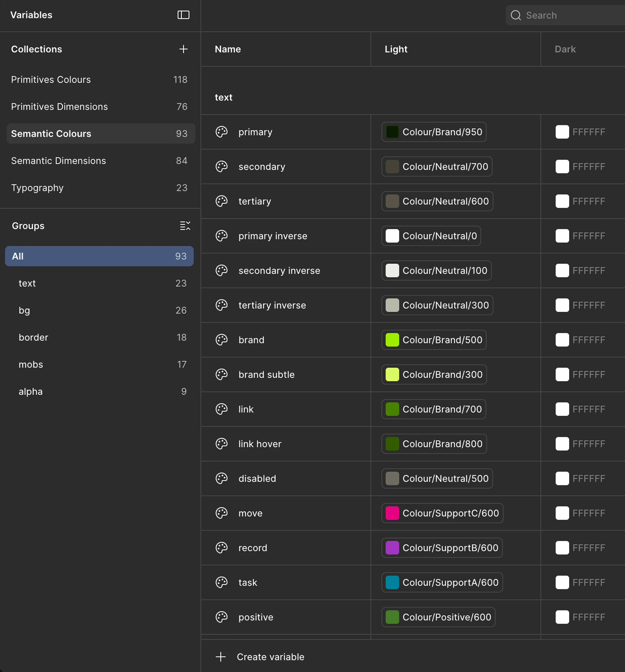Click the variable name 'disabled'
Screen dimensions: 625x672
point(257,478)
